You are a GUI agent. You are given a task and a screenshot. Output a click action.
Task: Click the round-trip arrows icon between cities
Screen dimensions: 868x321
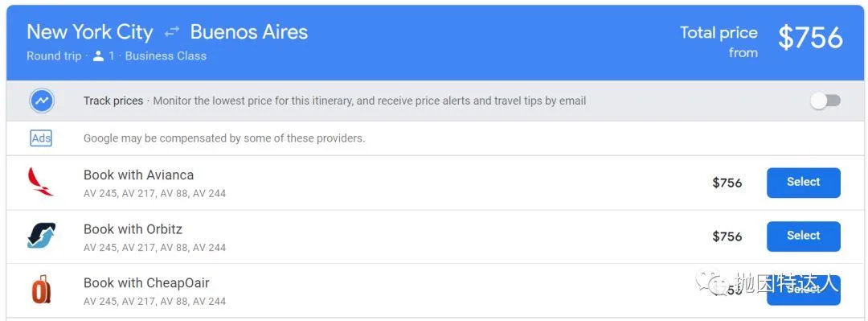tap(172, 33)
